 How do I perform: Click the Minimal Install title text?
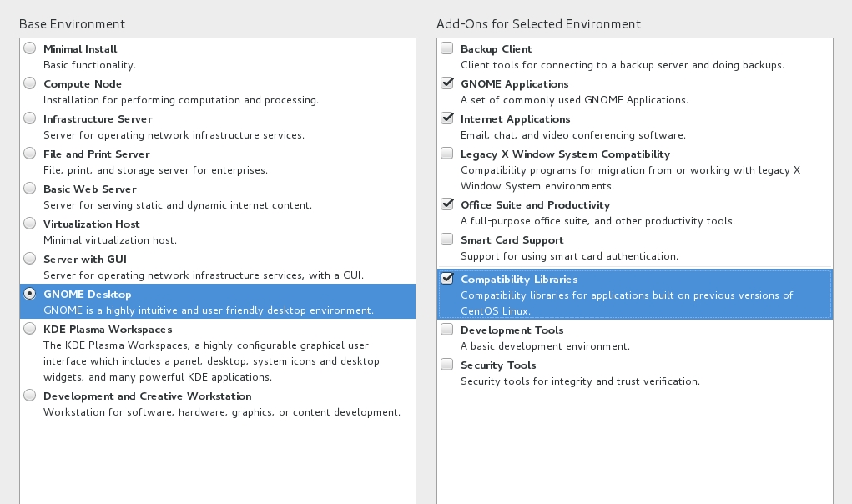pyautogui.click(x=80, y=49)
